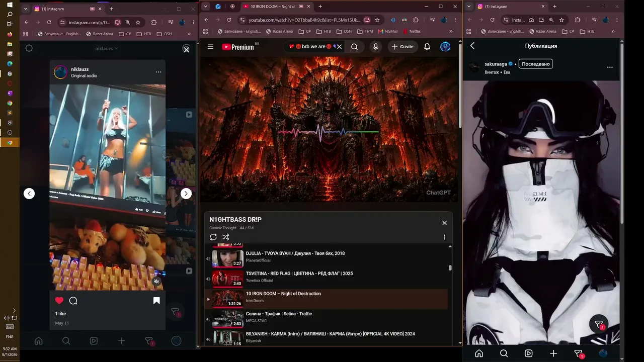644x362 pixels.
Task: Reload the YouTube page
Action: [229, 20]
